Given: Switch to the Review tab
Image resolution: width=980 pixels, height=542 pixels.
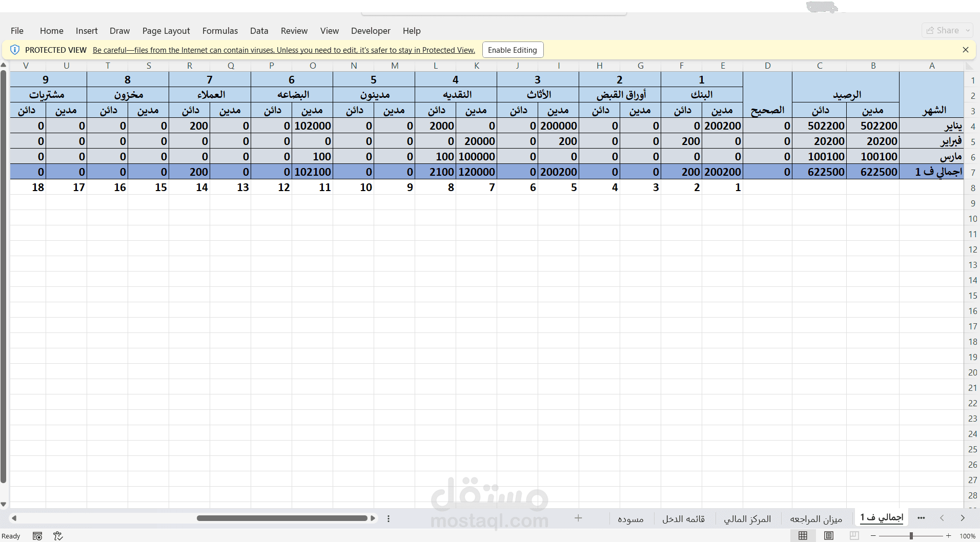Looking at the screenshot, I should pos(294,31).
